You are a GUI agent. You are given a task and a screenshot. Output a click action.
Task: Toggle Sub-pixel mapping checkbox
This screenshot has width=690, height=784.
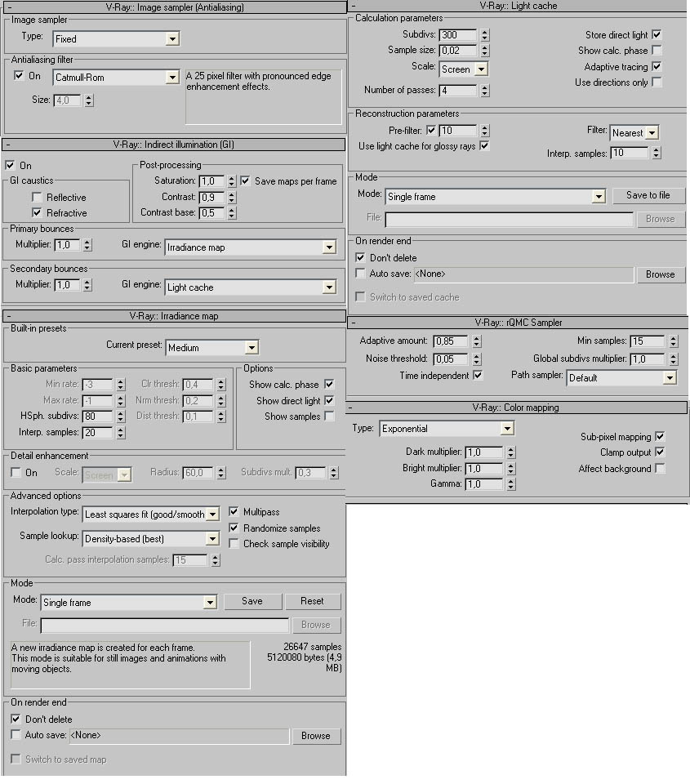click(x=660, y=436)
